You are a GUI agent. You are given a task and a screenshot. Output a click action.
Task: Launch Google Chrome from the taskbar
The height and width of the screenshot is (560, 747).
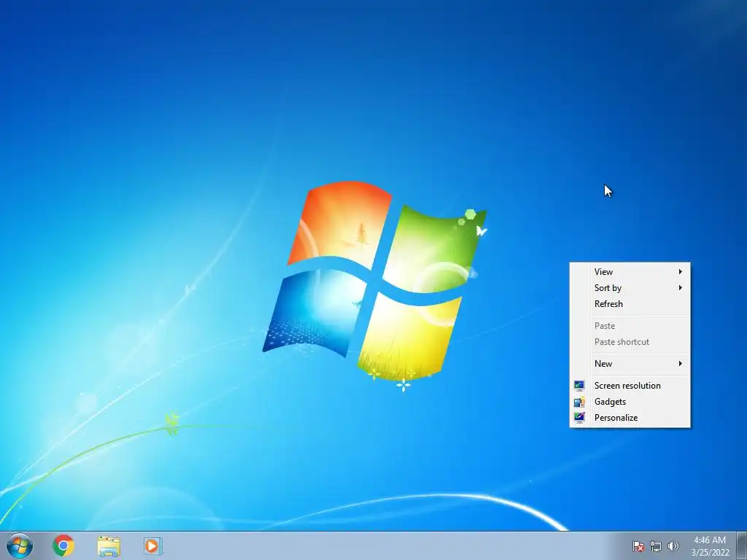[63, 545]
